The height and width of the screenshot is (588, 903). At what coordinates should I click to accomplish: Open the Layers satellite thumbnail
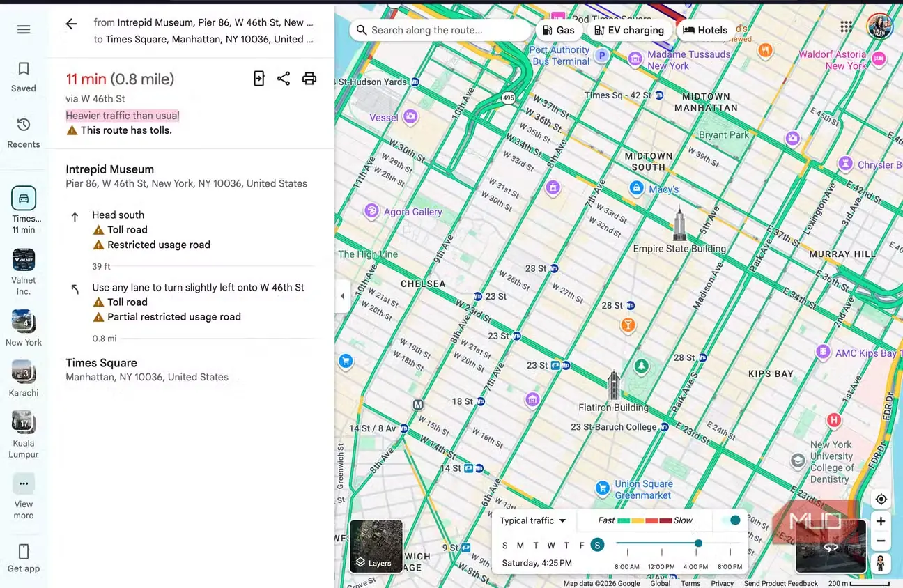[376, 546]
